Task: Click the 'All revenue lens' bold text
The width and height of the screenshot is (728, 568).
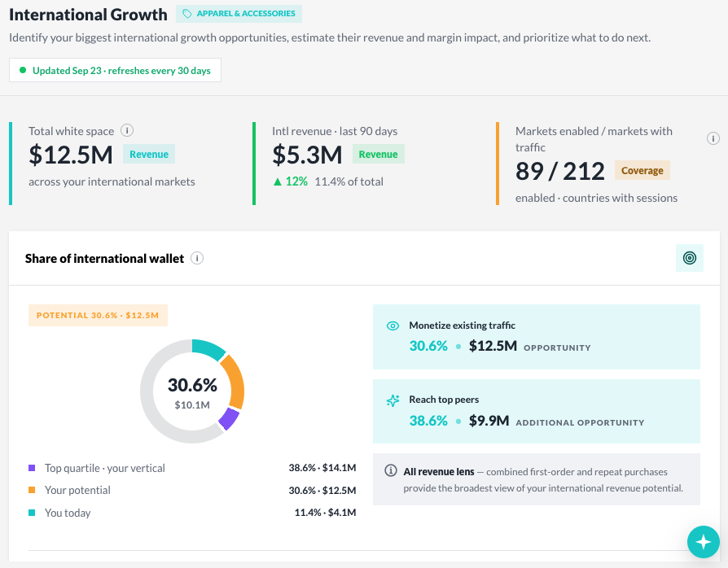Action: (439, 472)
